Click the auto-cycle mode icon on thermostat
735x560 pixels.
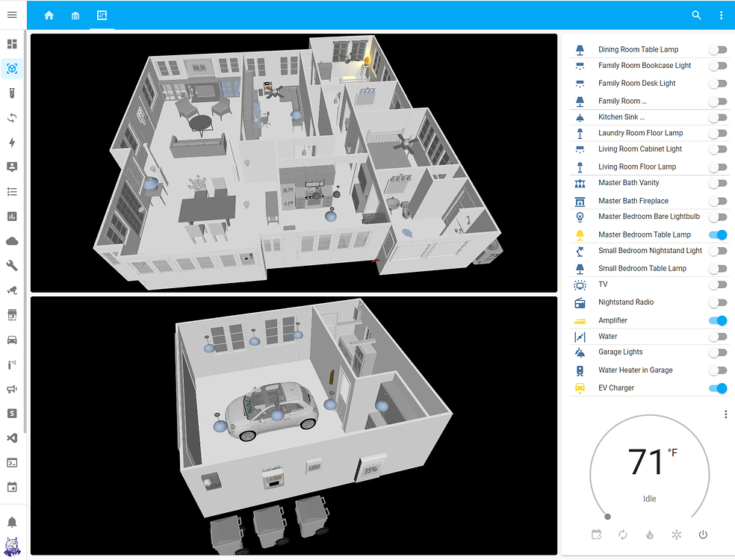[623, 535]
